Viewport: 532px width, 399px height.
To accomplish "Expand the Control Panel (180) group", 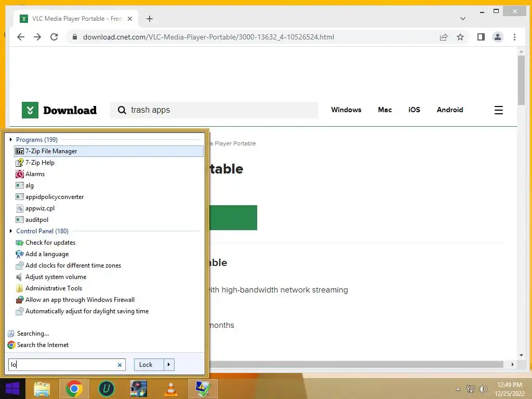I will tap(11, 231).
